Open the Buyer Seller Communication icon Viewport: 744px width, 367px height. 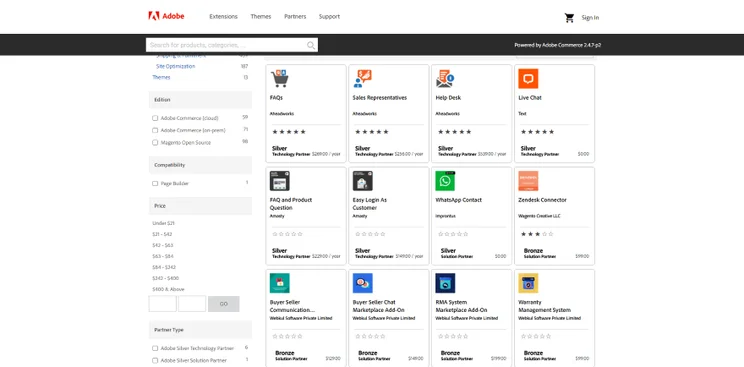(x=279, y=283)
